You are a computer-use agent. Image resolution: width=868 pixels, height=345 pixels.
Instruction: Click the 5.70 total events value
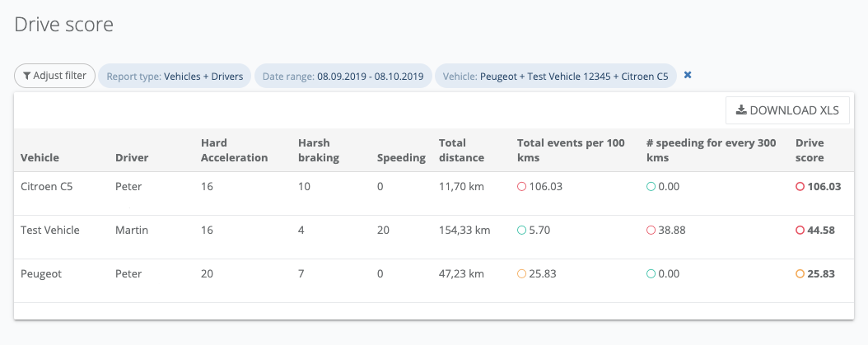[x=539, y=230]
